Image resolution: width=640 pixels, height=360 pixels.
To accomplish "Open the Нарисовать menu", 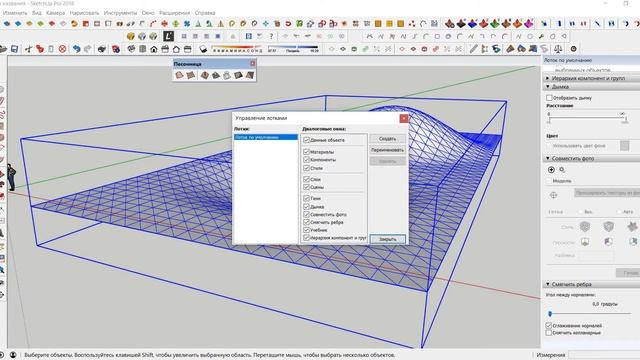I will pos(84,13).
